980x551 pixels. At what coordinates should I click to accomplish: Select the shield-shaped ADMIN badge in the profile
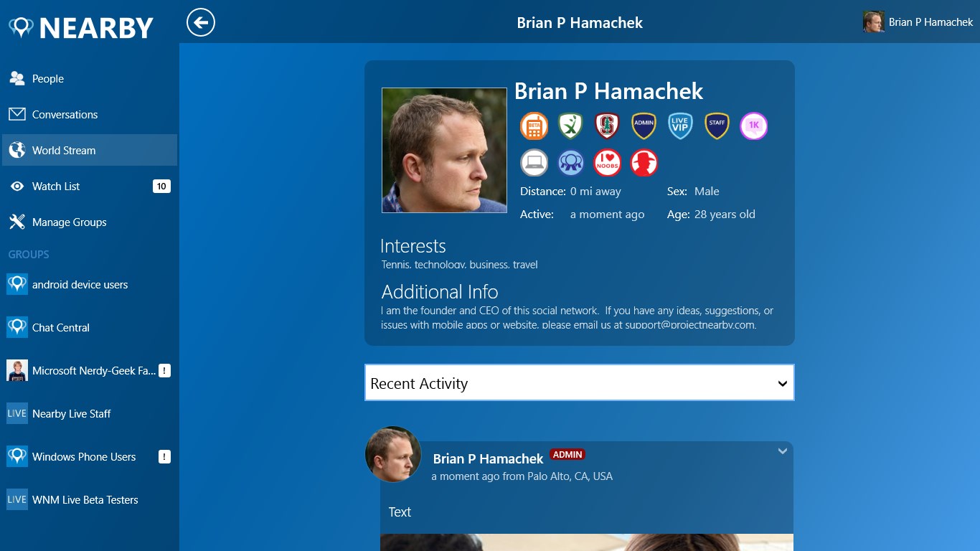(644, 126)
